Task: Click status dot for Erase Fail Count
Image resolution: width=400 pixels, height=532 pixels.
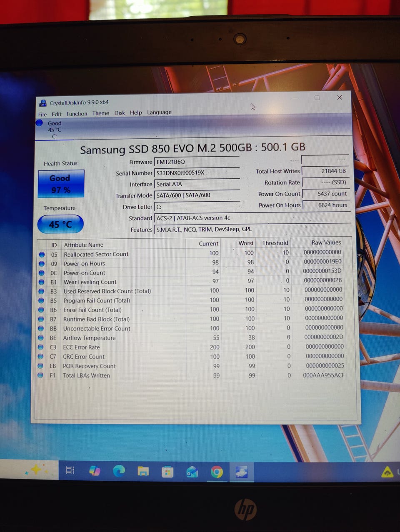Action: tap(41, 310)
